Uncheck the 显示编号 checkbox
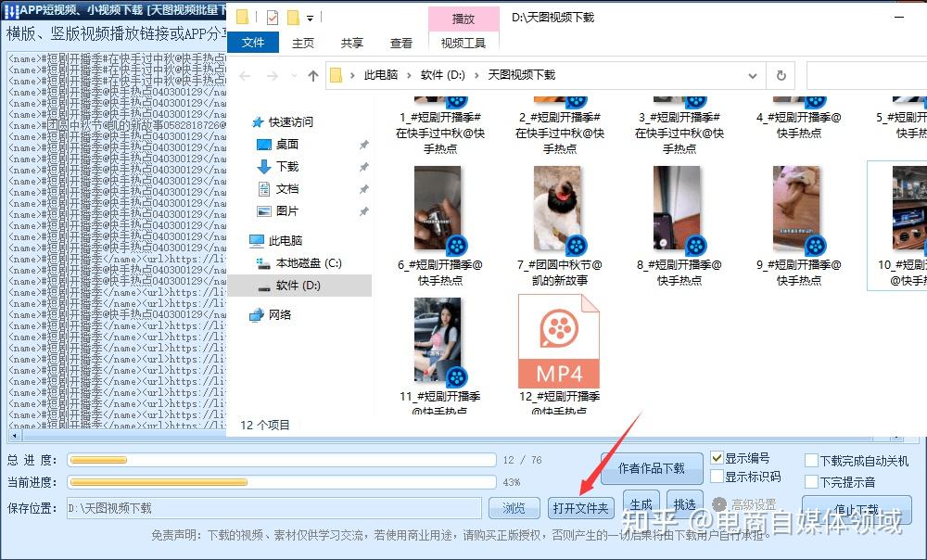This screenshot has width=927, height=560. [x=717, y=458]
